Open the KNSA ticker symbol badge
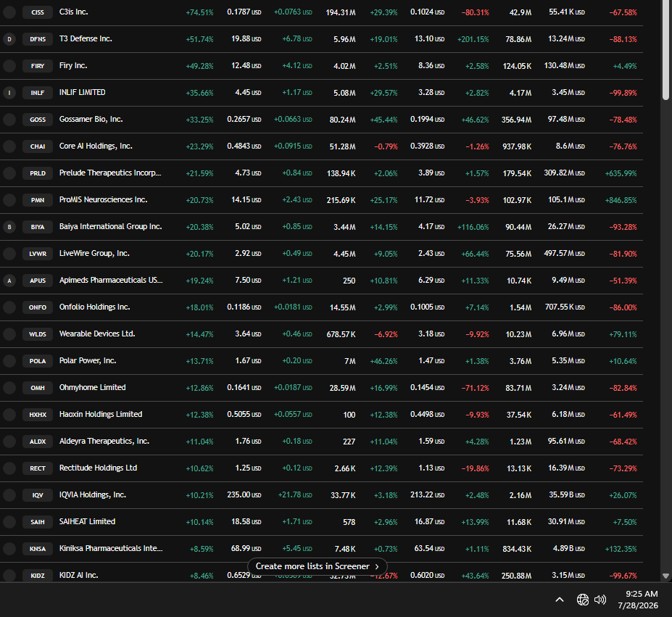The height and width of the screenshot is (617, 672). 38,549
